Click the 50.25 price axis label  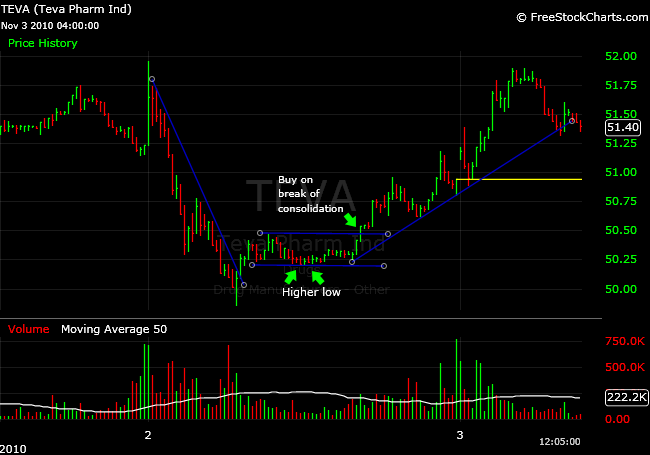tap(621, 259)
